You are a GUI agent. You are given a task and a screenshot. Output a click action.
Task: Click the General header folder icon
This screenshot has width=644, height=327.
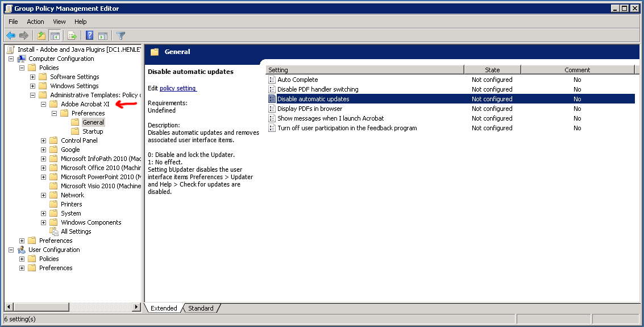click(x=155, y=52)
